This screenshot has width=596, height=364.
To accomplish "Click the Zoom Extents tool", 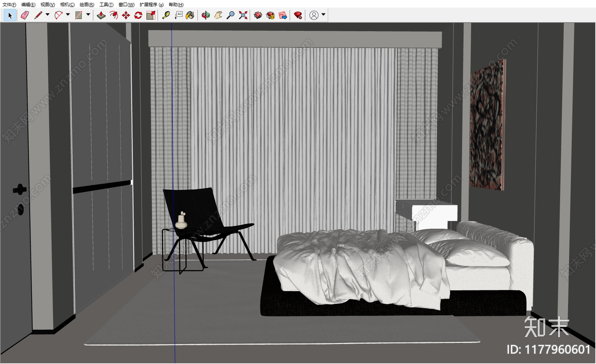I will click(x=243, y=15).
